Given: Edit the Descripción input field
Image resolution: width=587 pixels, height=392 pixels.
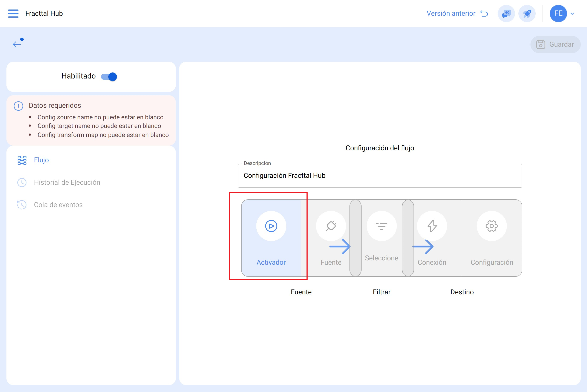Looking at the screenshot, I should 380,175.
